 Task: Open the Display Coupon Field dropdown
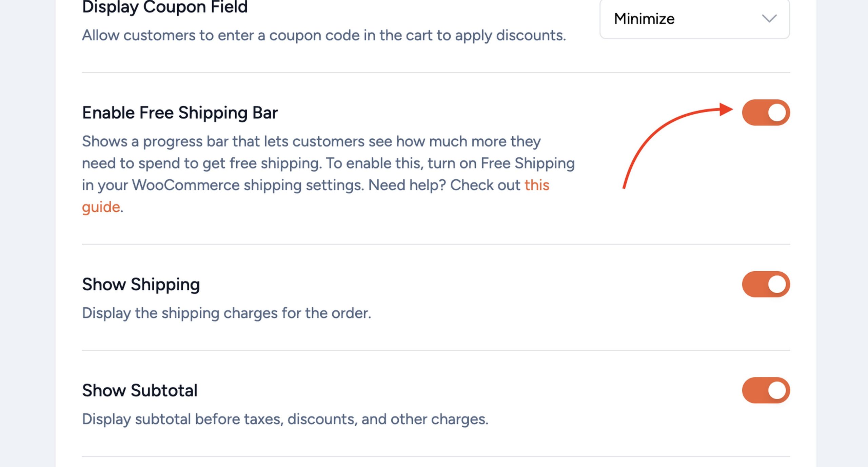coord(694,19)
